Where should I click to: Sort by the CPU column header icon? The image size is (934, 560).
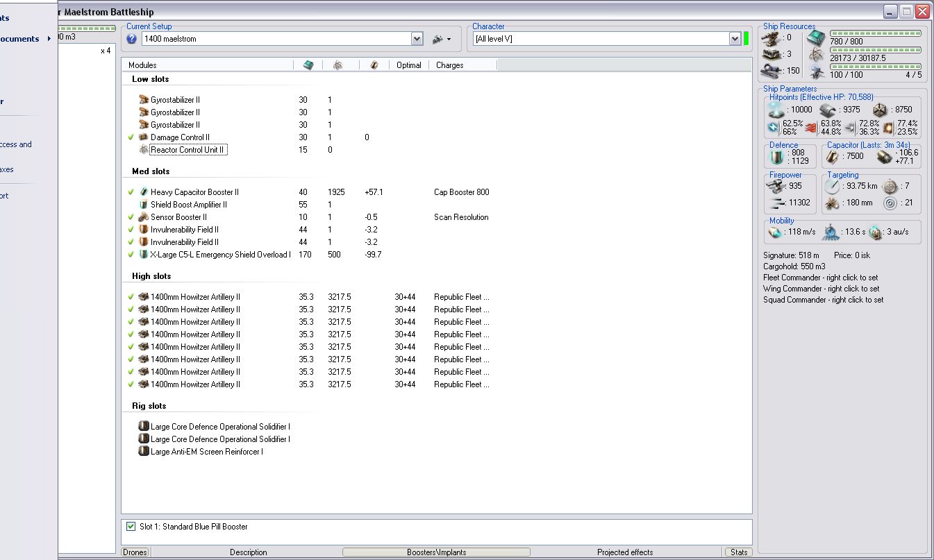pos(308,65)
